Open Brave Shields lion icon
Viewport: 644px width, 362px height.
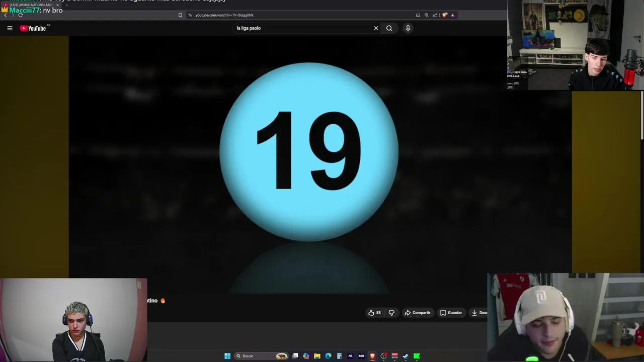[444, 15]
